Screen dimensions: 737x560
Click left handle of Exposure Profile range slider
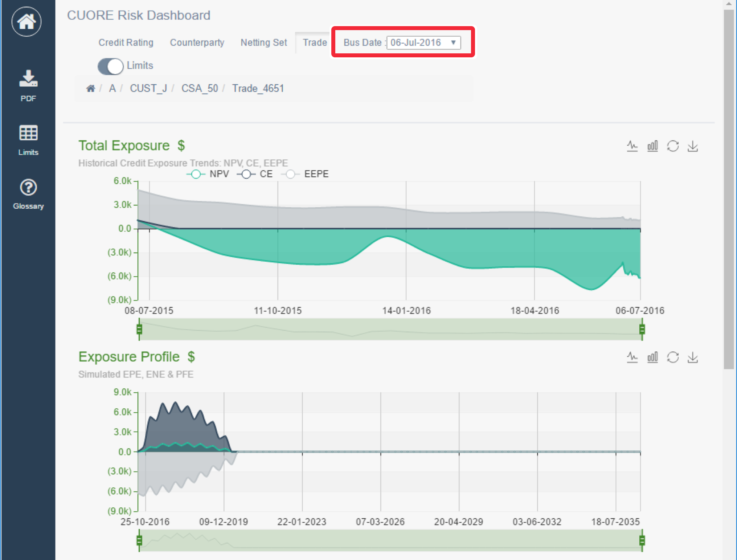click(139, 541)
